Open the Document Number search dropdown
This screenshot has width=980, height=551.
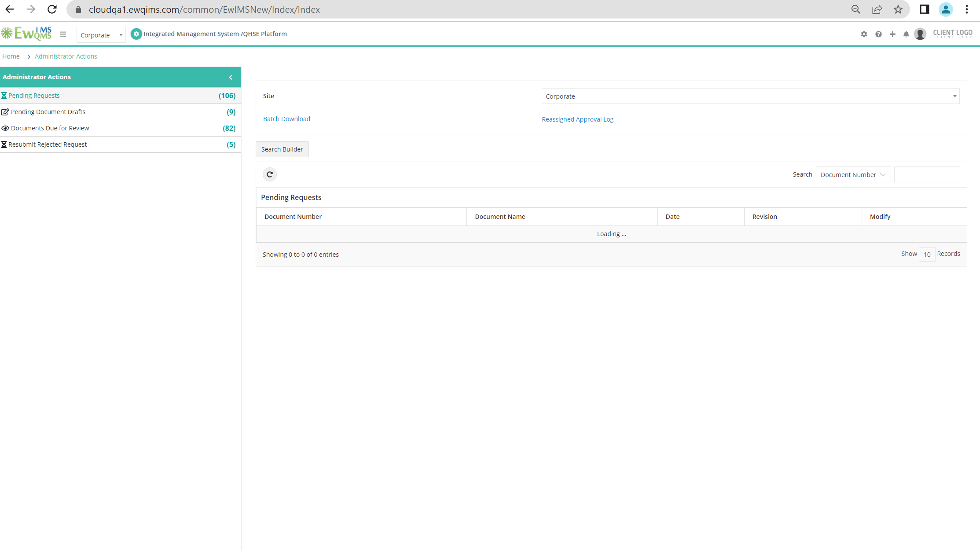pyautogui.click(x=853, y=174)
